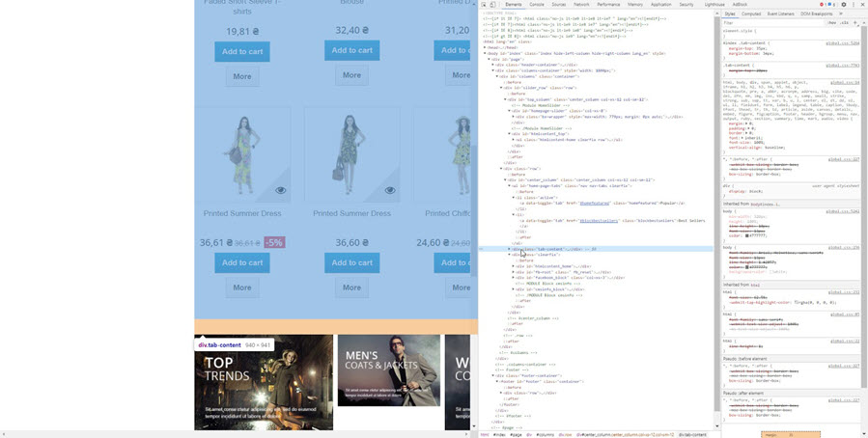
Task: Click More under the 36,60 Printed Summer Dress
Action: (352, 287)
